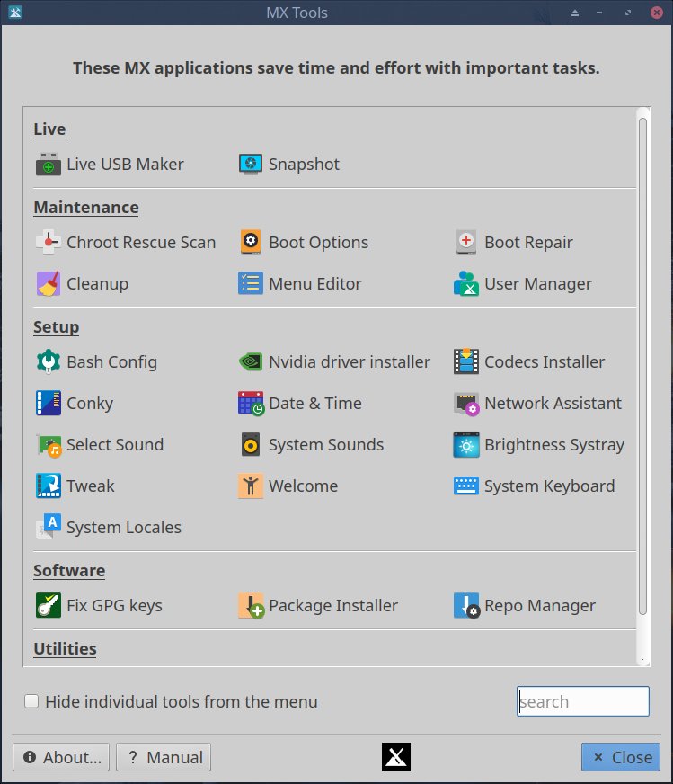Enable Hide individual tools from the menu

pos(31,702)
